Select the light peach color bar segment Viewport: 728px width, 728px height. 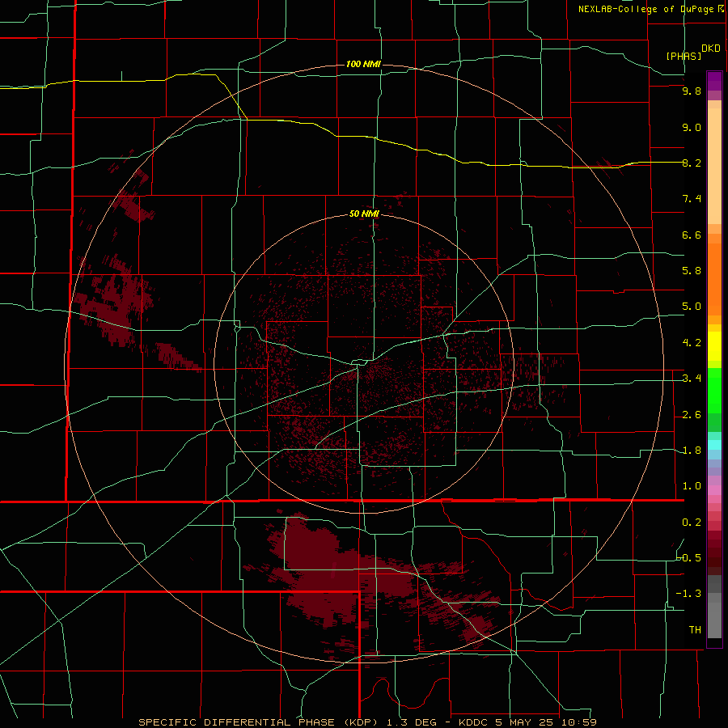pos(714,166)
